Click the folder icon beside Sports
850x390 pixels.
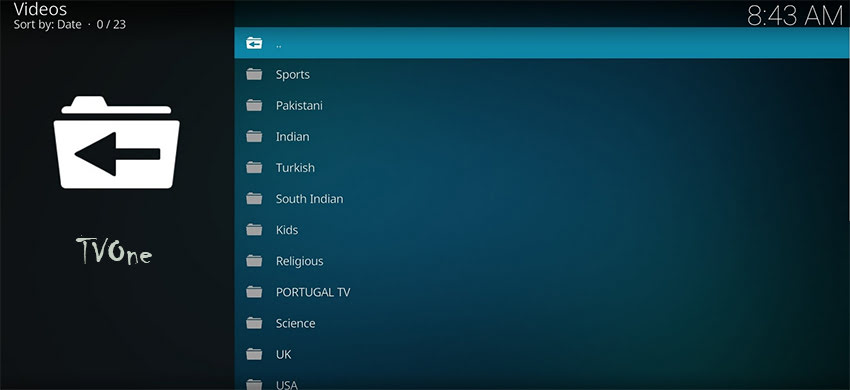point(254,74)
